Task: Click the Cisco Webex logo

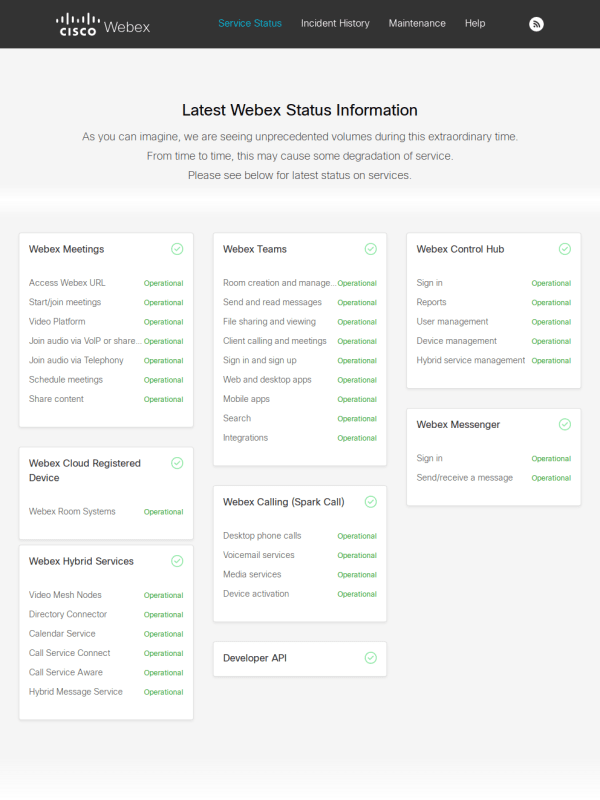Action: click(103, 24)
